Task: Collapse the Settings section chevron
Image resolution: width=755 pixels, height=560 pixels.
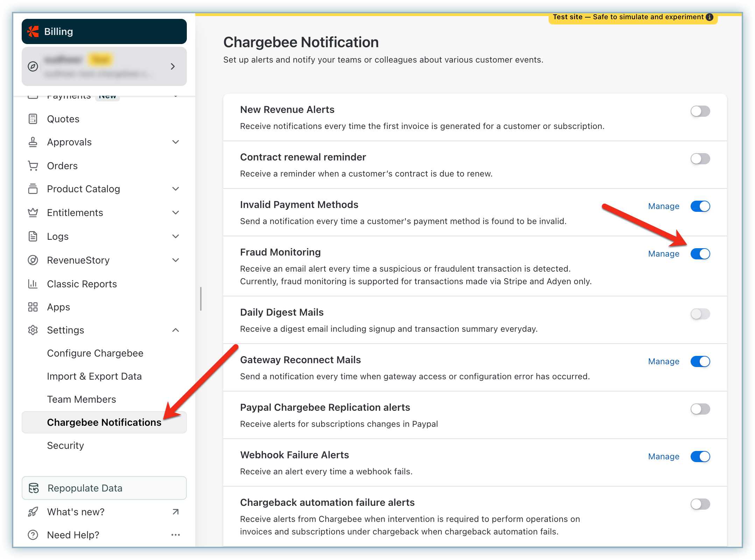Action: pos(176,330)
